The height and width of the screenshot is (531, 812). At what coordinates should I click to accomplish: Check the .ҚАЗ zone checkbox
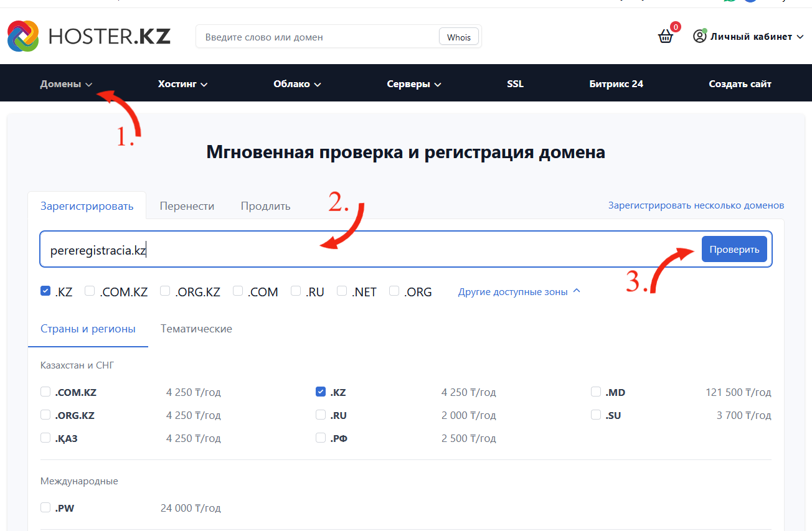pos(45,438)
